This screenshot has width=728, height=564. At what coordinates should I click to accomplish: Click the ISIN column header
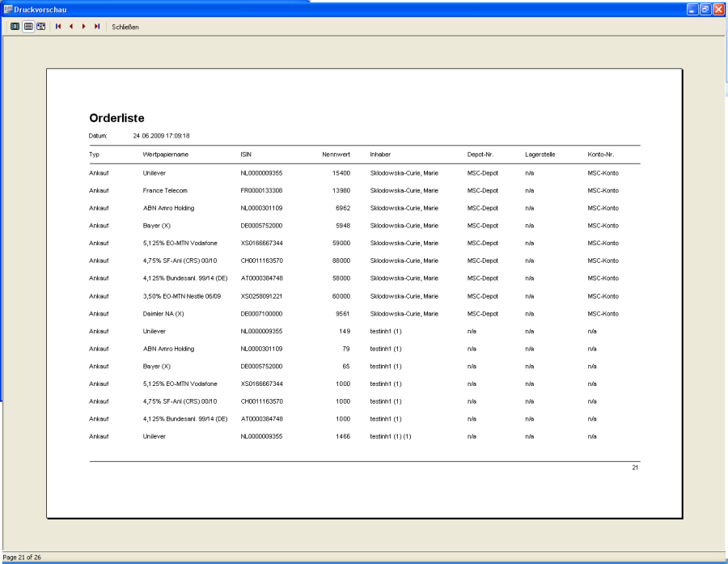point(246,154)
